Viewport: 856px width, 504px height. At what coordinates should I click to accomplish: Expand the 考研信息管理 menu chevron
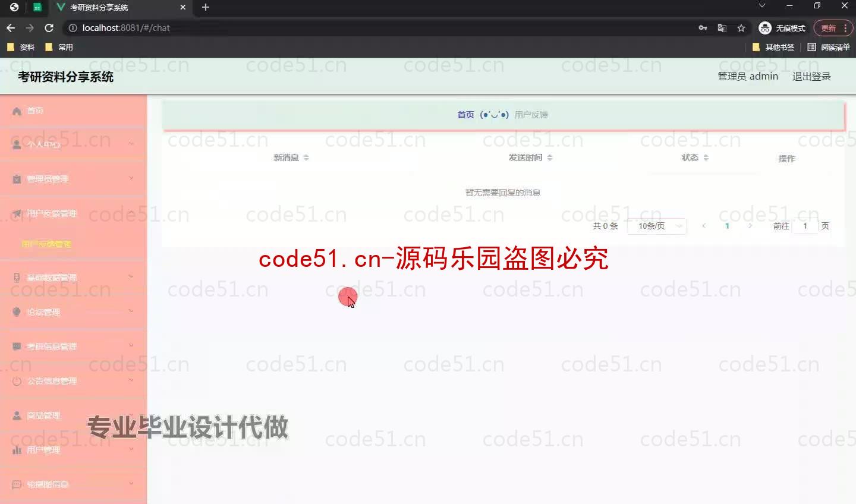pos(131,345)
